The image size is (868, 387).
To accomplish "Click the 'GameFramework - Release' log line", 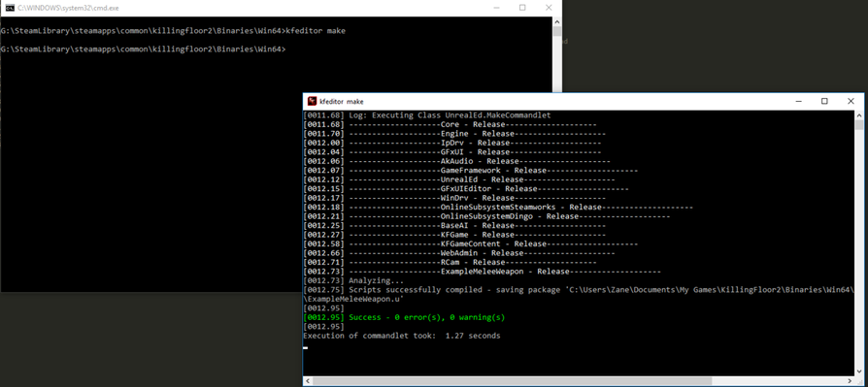I will [471, 171].
